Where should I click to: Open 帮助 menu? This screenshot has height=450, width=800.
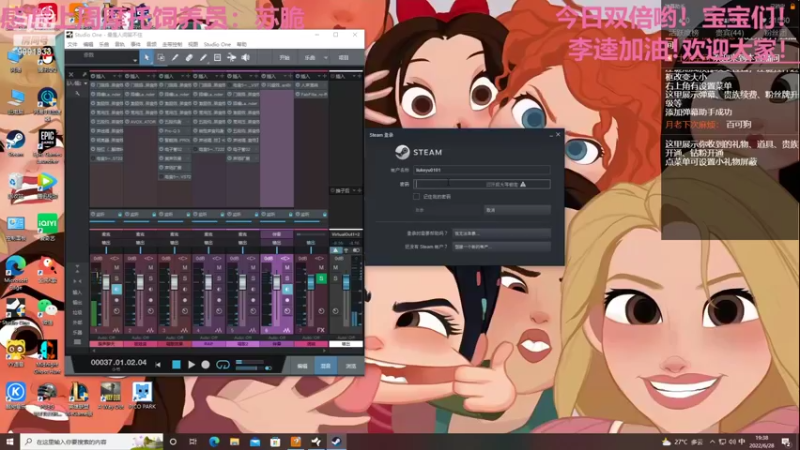click(242, 44)
